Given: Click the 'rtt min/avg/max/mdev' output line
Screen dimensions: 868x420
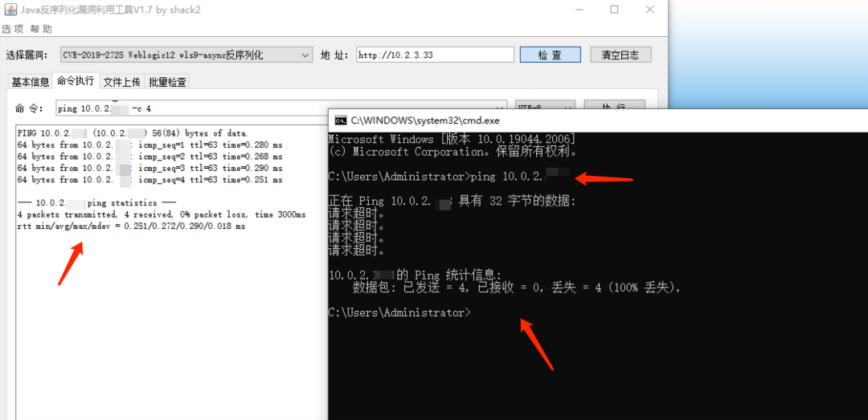Looking at the screenshot, I should click(132, 226).
